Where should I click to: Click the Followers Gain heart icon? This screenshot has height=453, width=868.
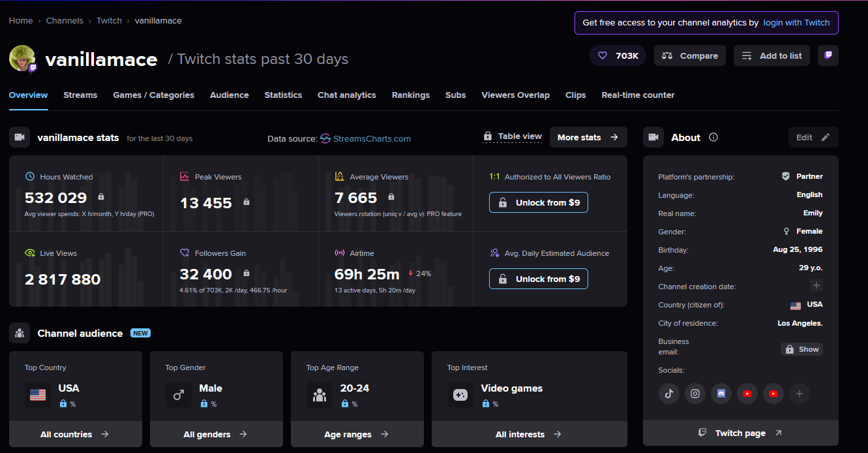tap(185, 253)
